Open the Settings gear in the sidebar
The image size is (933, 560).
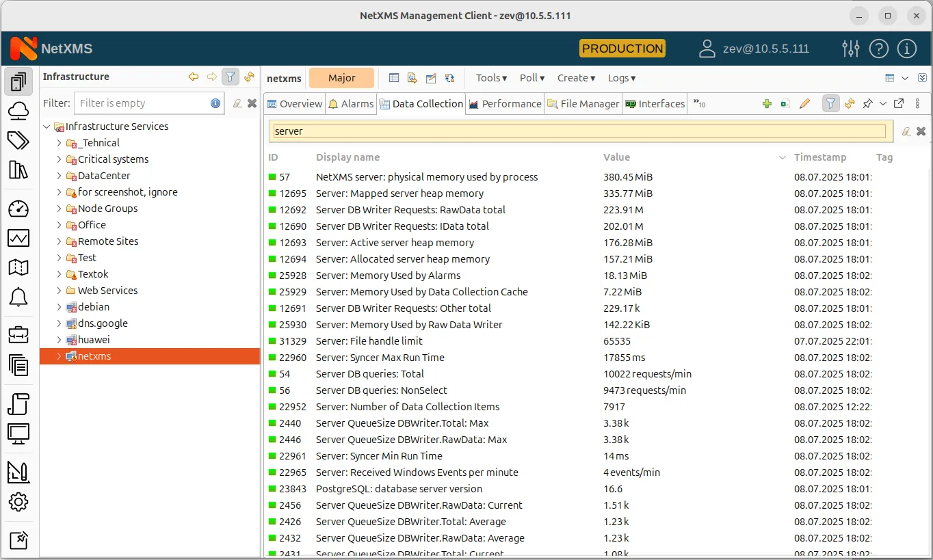pos(18,501)
